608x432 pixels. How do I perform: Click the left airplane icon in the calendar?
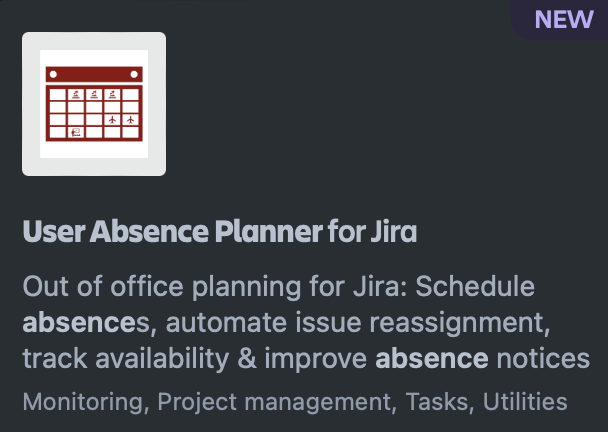coord(110,119)
